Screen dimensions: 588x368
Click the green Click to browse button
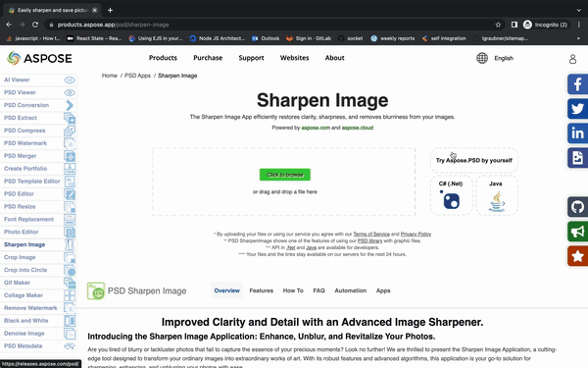pos(284,175)
